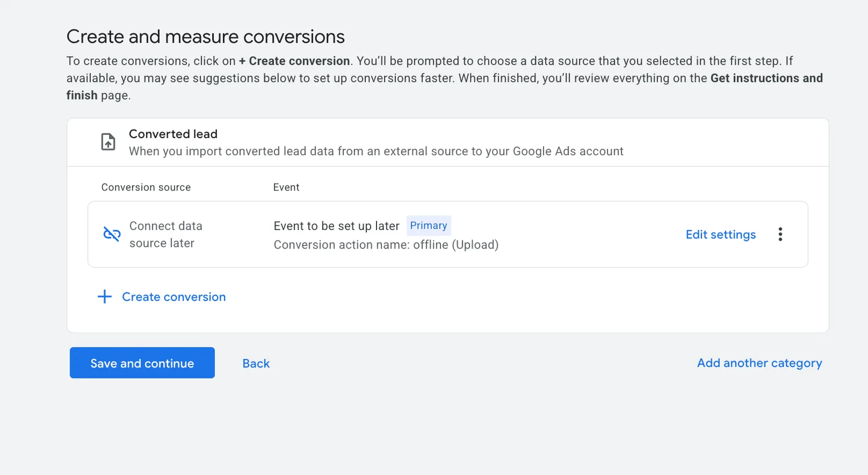Click the Primary badge label
This screenshot has height=475, width=868.
click(429, 225)
